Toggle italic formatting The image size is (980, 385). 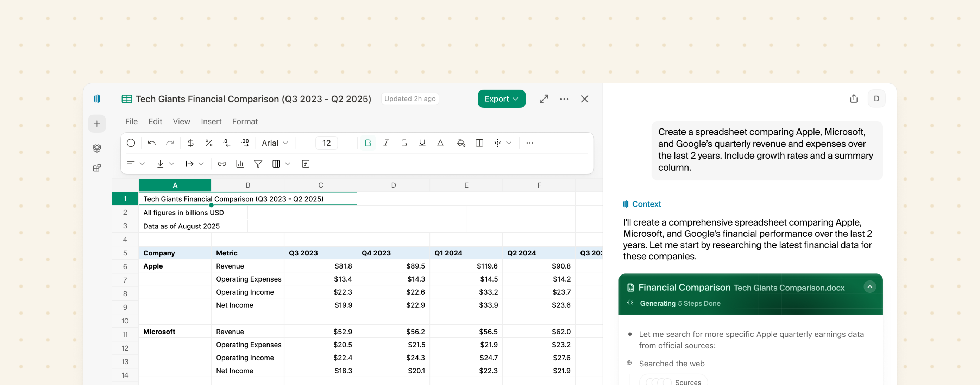[x=386, y=143]
